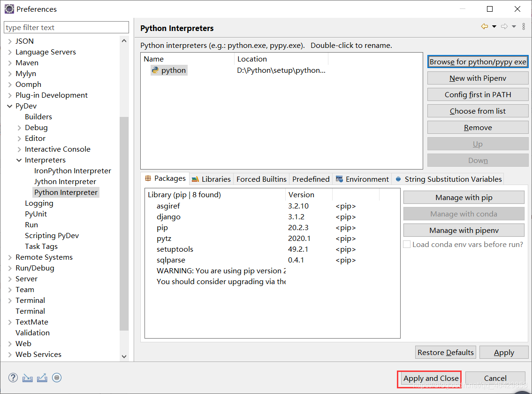Click Manage with pipenv button

click(464, 230)
